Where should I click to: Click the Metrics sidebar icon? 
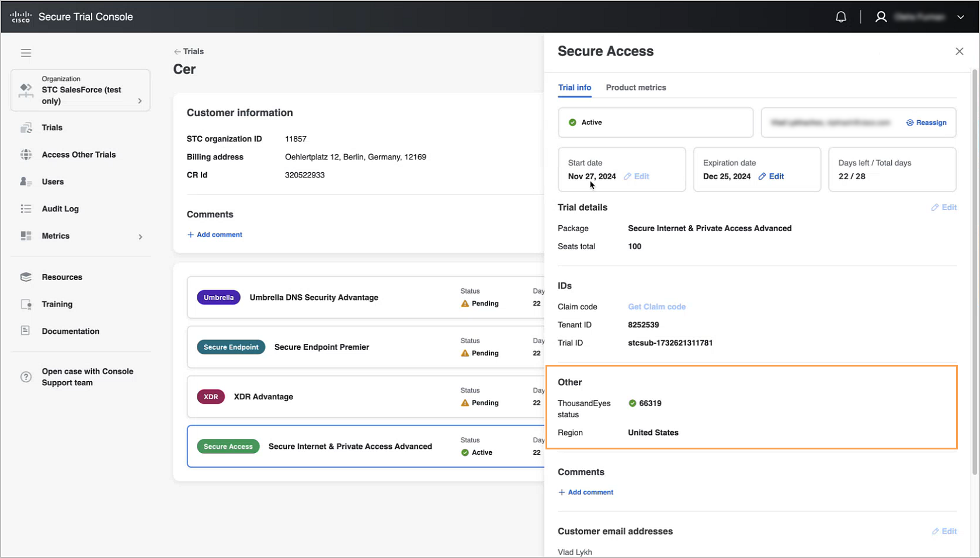pyautogui.click(x=26, y=236)
